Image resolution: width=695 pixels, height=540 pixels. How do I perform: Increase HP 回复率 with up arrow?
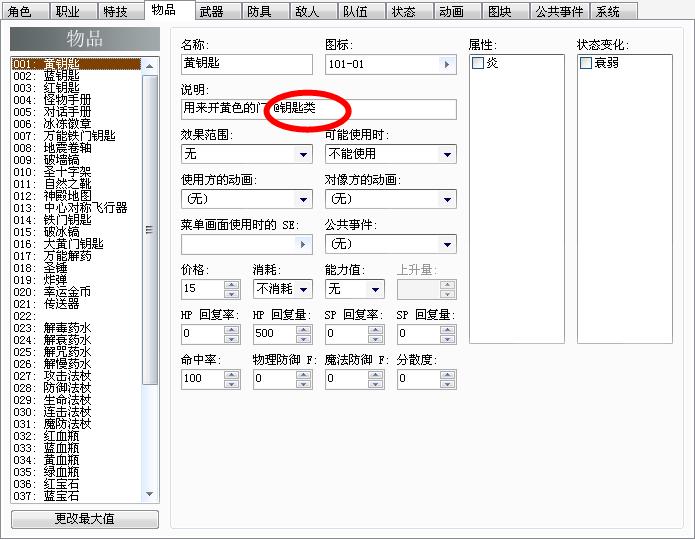pos(231,330)
